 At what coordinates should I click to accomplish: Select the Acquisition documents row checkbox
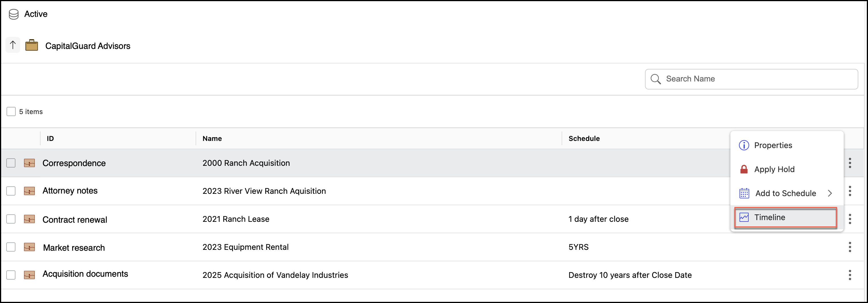coord(11,275)
